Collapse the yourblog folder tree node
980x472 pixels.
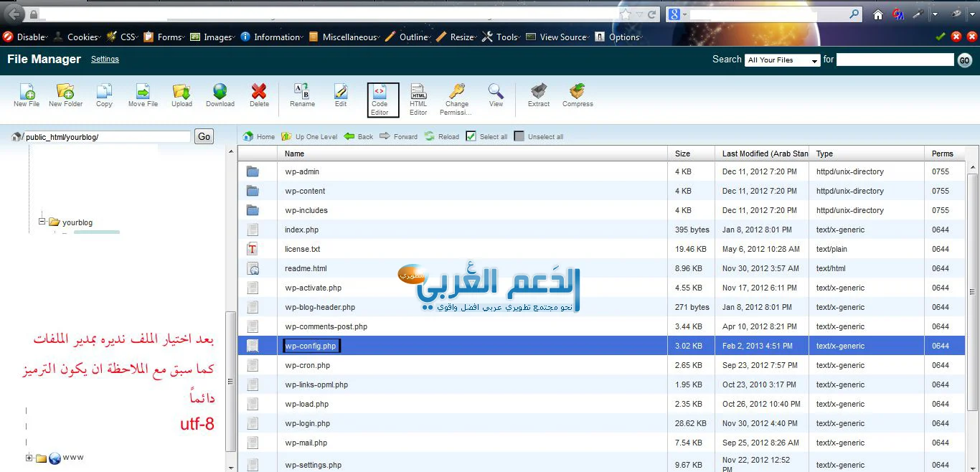42,222
